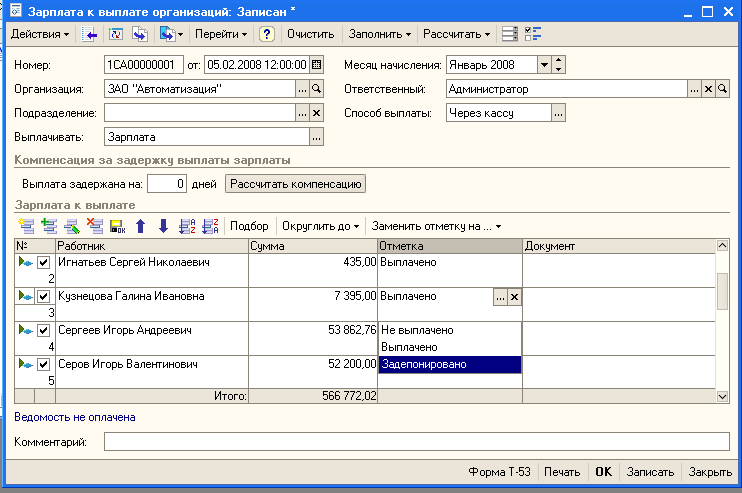Click the month stepper next to Январь 2008
The width and height of the screenshot is (742, 493).
click(559, 65)
